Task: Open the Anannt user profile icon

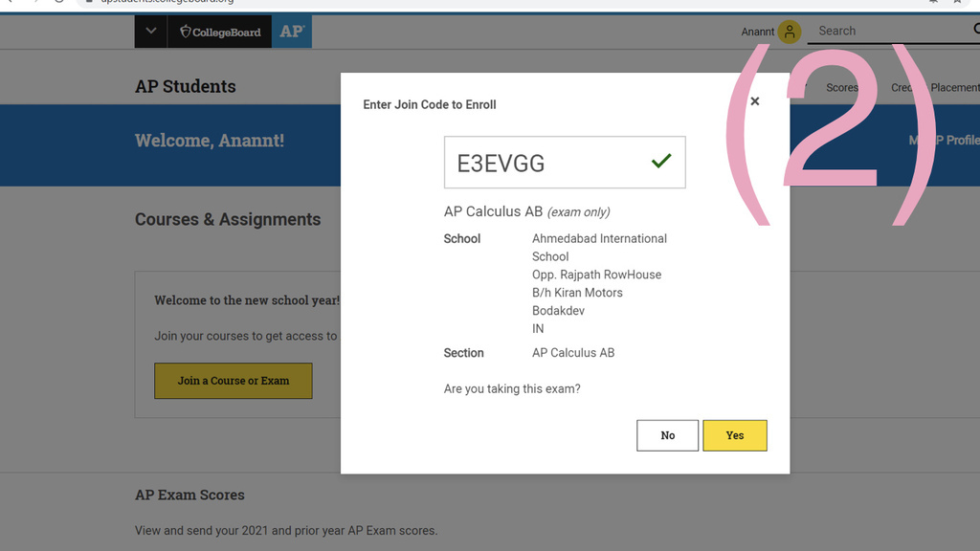Action: pyautogui.click(x=790, y=32)
